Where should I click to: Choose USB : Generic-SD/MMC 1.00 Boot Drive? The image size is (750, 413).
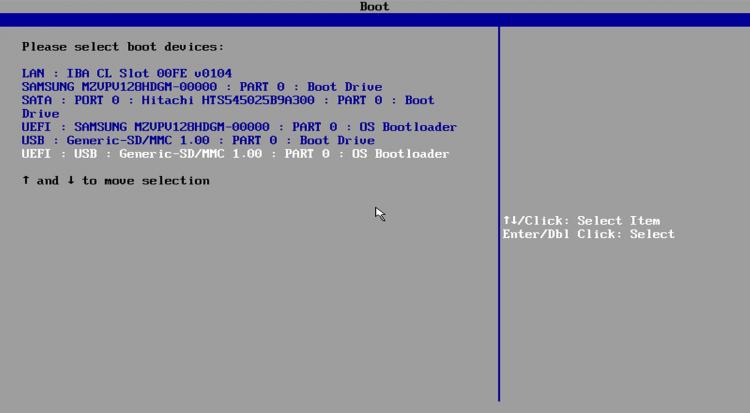click(x=198, y=140)
